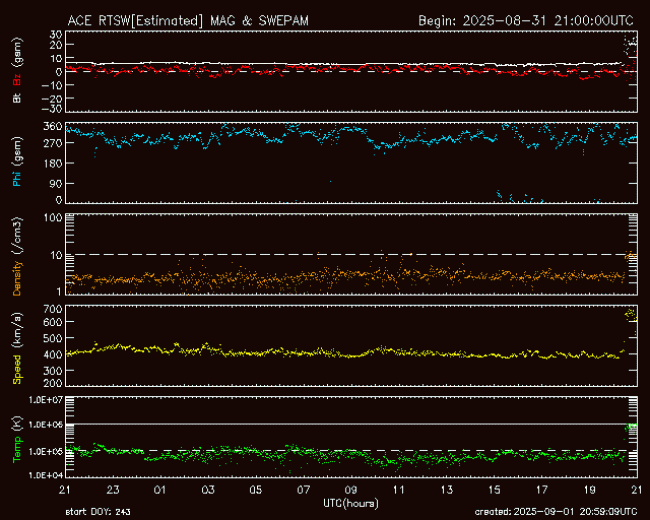Click the "created: 2025-09-01 20:59:09UTC" footer text
Image resolution: width=650 pixels, height=520 pixels.
coord(556,512)
